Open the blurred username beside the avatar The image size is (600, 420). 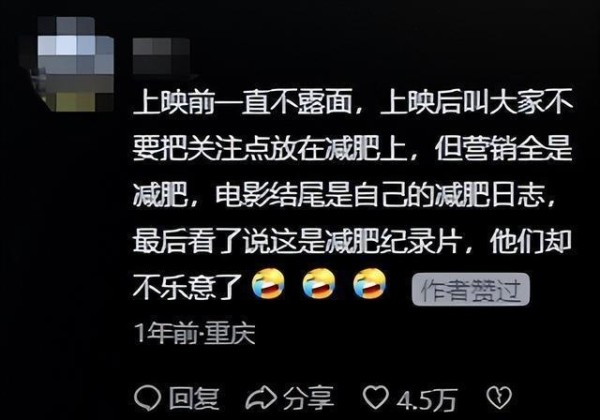click(x=161, y=56)
